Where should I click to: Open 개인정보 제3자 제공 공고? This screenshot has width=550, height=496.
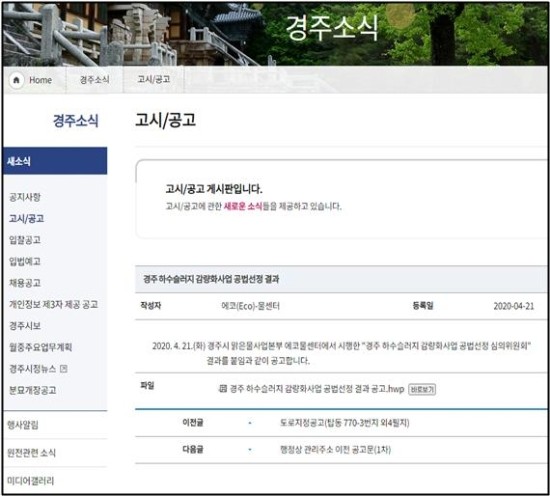coord(53,304)
